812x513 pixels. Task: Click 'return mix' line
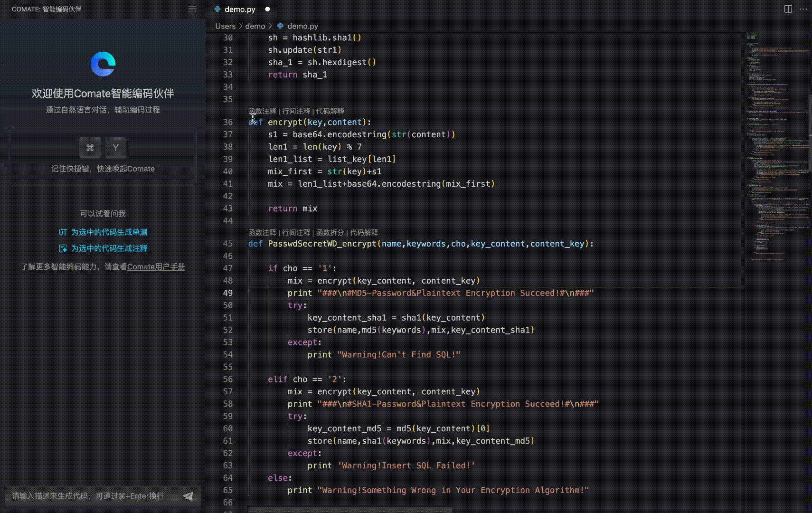[293, 209]
